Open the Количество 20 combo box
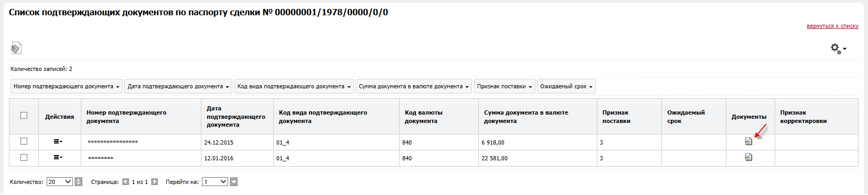The width and height of the screenshot is (868, 195). click(x=60, y=182)
